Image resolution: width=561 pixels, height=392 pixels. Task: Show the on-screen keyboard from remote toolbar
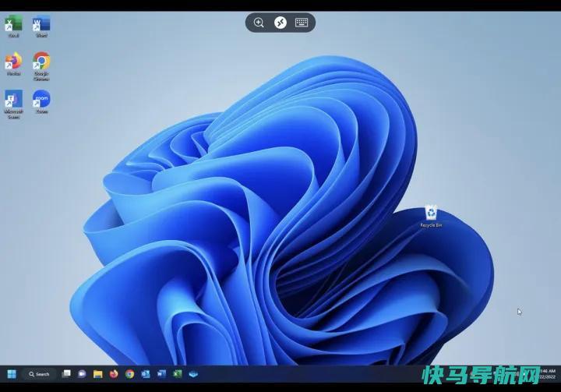302,23
